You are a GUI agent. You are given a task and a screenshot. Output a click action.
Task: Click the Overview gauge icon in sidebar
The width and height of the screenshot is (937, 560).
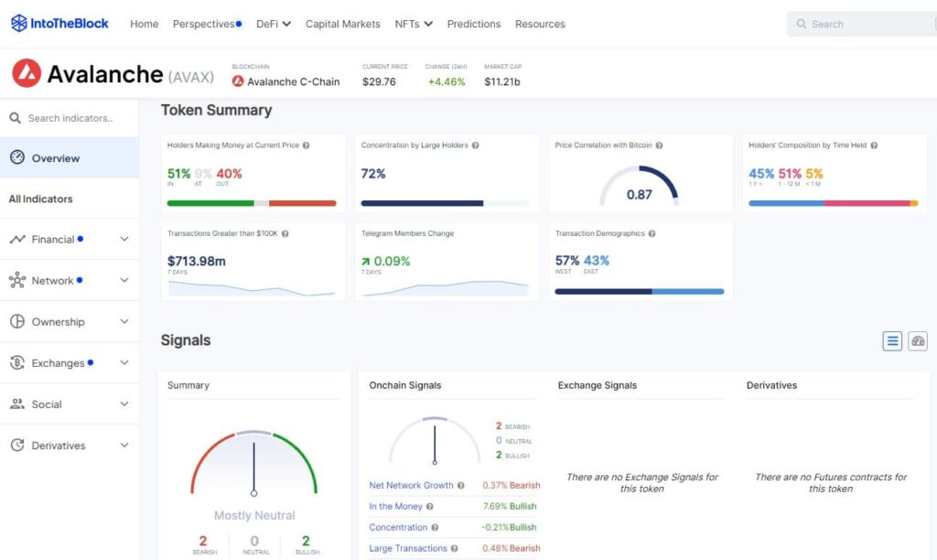point(17,157)
